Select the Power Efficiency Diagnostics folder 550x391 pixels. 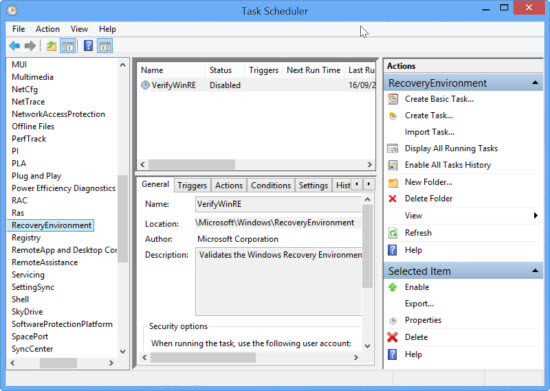(63, 188)
